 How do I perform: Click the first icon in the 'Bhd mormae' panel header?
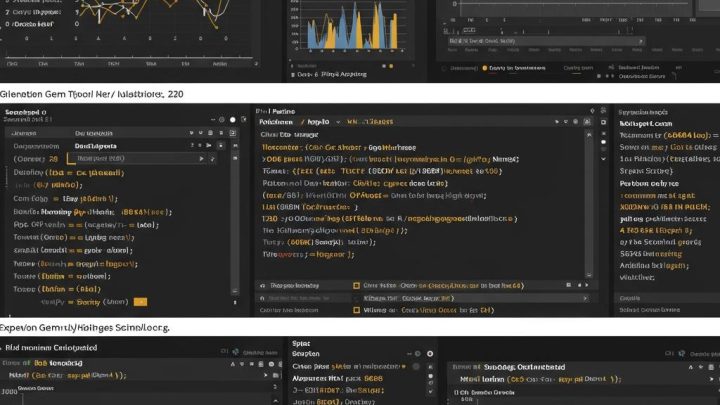224,352
